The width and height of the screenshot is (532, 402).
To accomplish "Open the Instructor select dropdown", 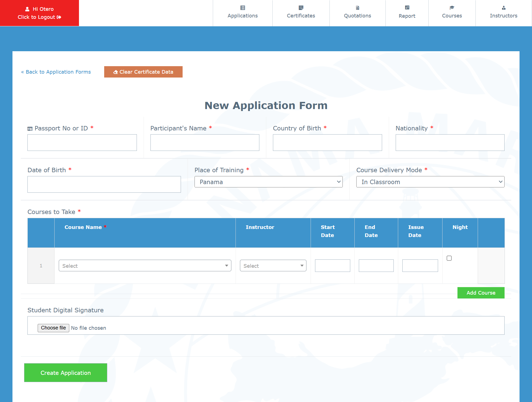I will (273, 266).
